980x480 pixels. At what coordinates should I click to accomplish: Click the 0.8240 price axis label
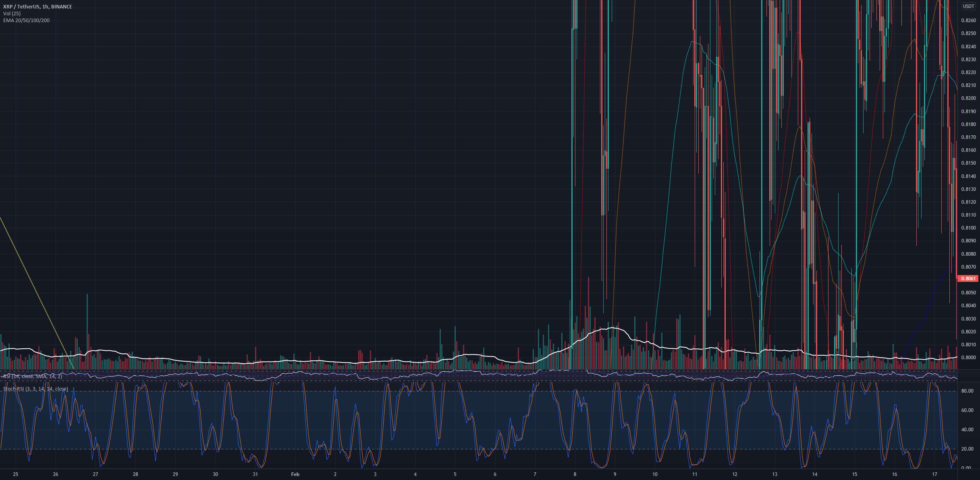[968, 47]
